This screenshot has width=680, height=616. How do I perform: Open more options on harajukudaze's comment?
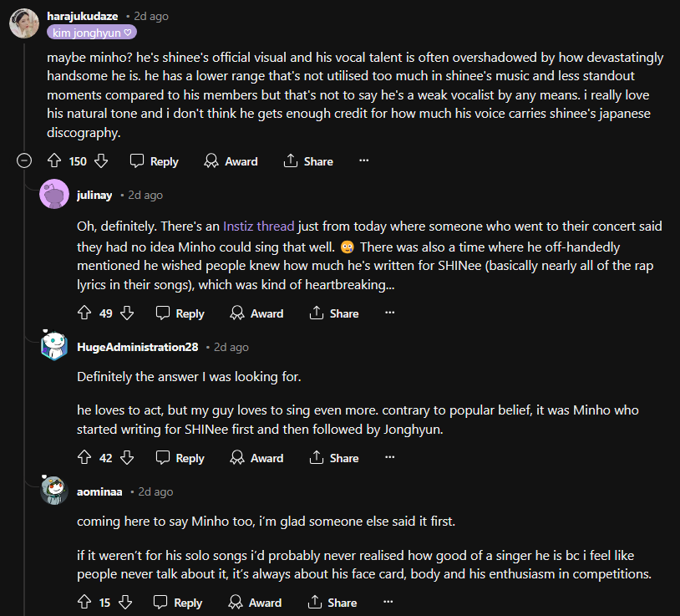coord(363,161)
